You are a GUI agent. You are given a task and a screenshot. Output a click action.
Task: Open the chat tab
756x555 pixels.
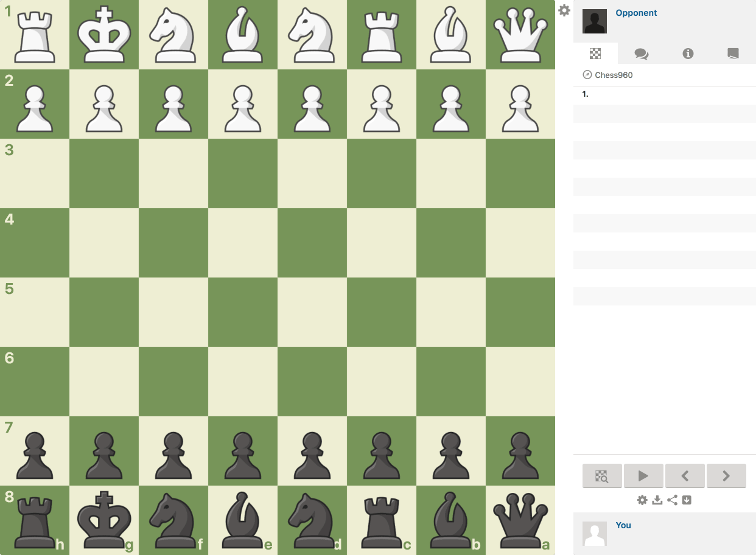(x=641, y=54)
